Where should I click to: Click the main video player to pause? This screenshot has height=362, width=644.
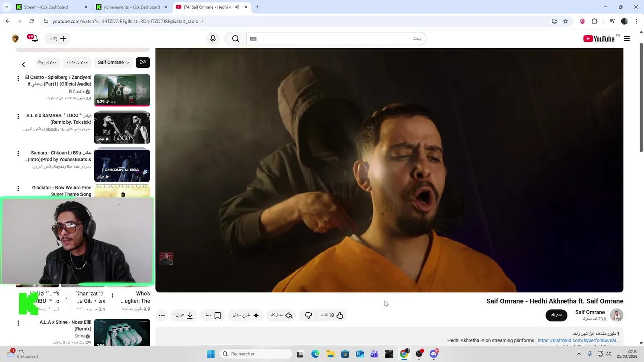click(389, 170)
